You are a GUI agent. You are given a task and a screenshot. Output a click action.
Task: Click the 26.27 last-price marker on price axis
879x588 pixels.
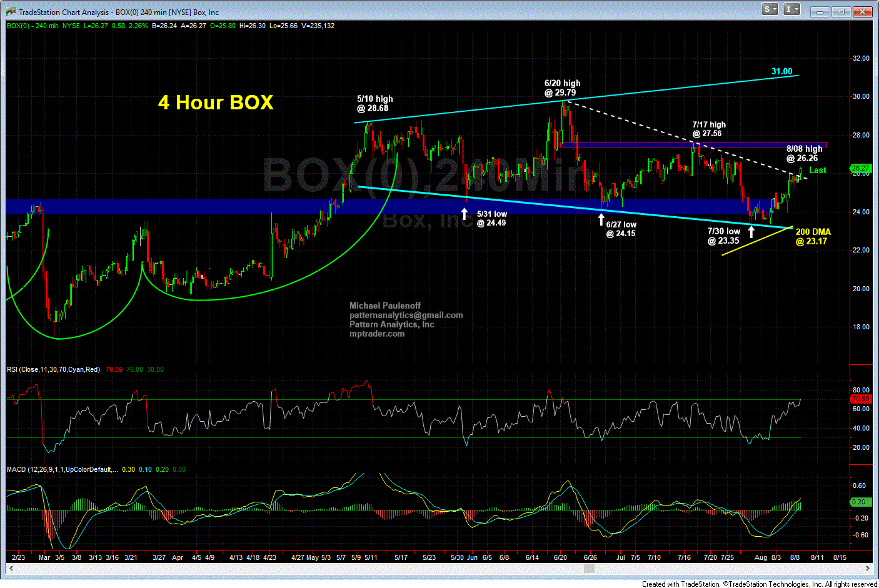(860, 168)
